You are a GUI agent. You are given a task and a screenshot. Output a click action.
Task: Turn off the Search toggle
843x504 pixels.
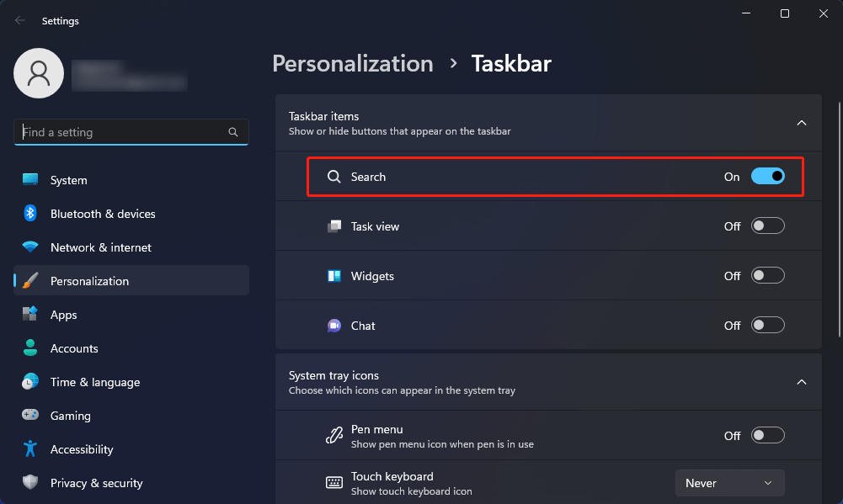[766, 176]
